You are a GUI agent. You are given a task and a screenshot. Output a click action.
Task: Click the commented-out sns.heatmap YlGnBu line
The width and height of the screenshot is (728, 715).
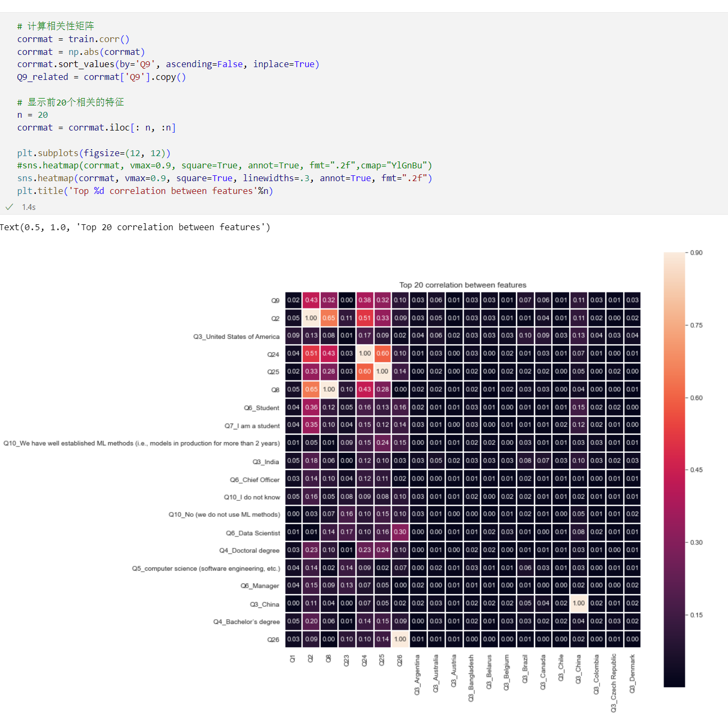224,166
